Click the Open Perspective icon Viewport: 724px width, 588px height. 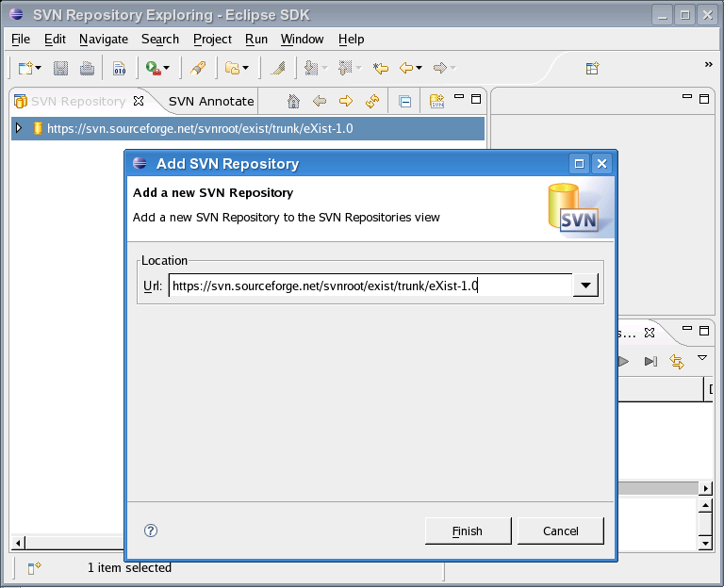592,68
